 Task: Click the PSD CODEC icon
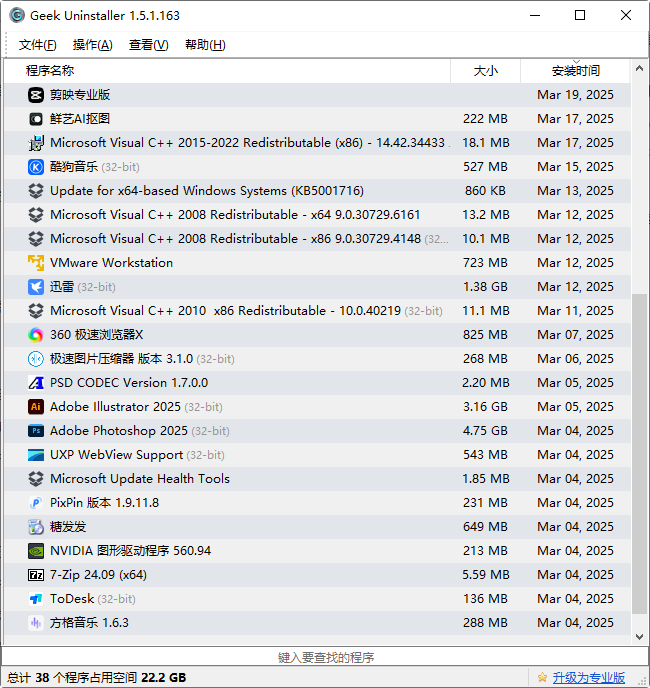(x=36, y=383)
